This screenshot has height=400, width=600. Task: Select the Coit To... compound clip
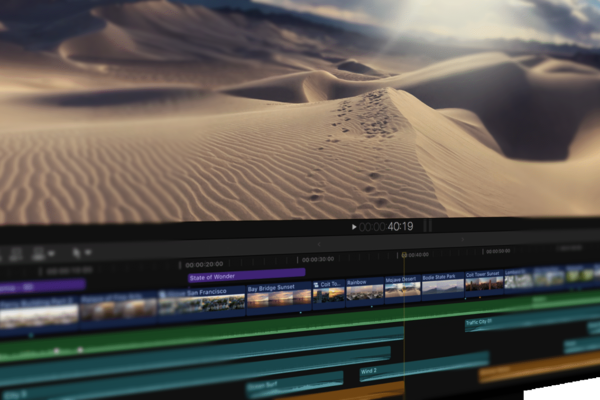tap(329, 294)
